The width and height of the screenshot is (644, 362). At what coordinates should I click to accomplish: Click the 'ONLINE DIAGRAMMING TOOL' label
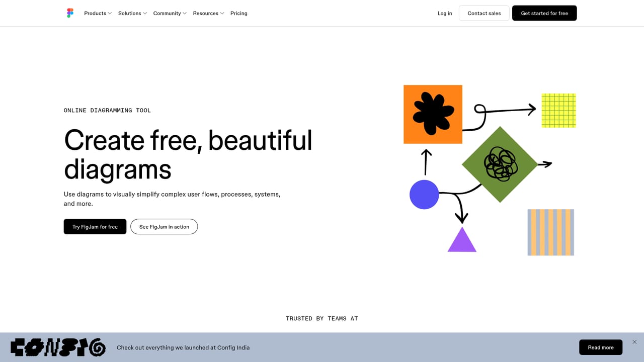click(107, 110)
